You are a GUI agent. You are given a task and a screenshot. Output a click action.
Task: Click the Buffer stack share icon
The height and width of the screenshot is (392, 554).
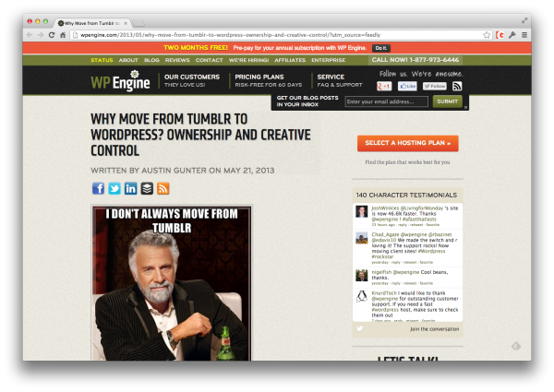[x=147, y=188]
